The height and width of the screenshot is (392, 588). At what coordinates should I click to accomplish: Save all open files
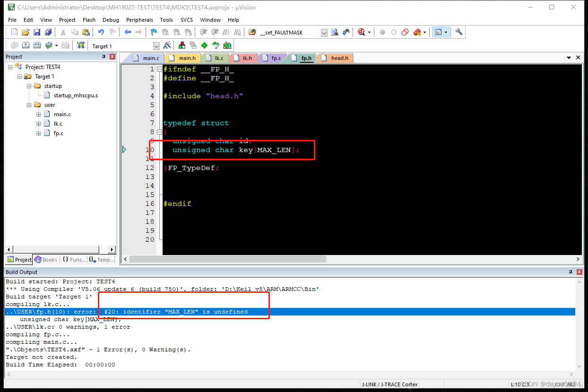[48, 32]
